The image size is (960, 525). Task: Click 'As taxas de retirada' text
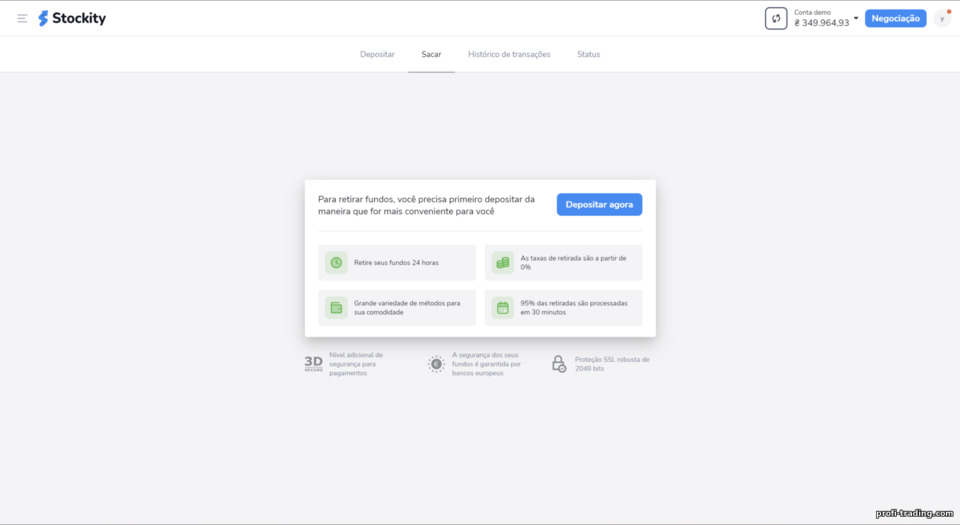pyautogui.click(x=573, y=262)
